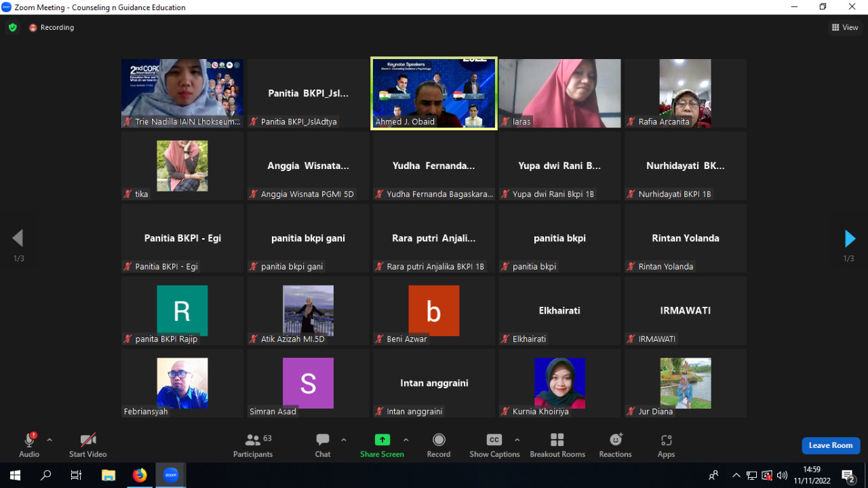Select Ahmed J. Obaid's video tile
This screenshot has height=488, width=868.
click(434, 93)
